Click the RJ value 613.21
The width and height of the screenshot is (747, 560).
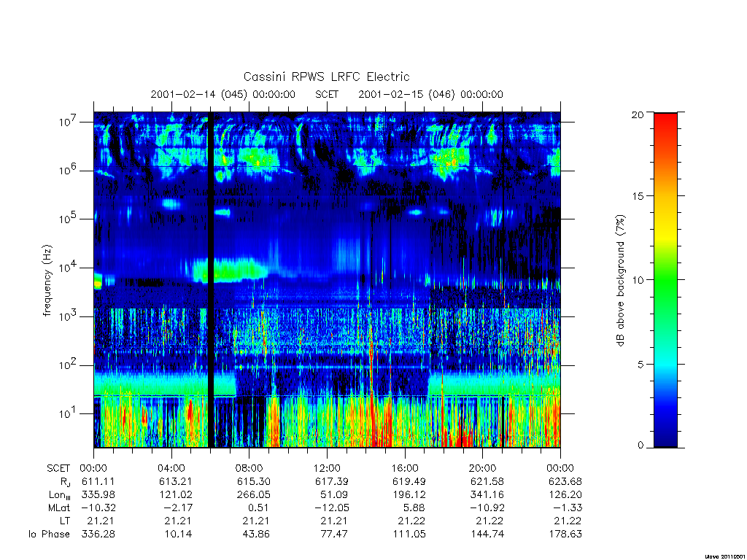[175, 481]
